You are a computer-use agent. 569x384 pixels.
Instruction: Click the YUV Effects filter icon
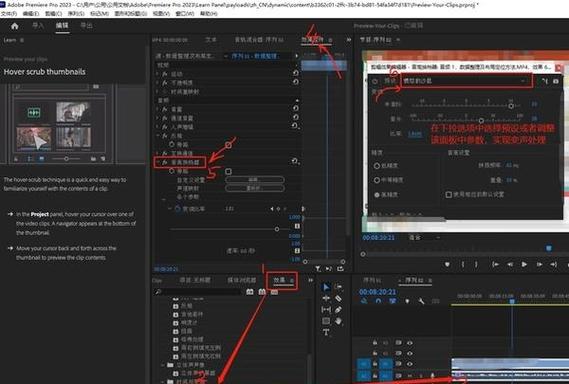(x=274, y=292)
